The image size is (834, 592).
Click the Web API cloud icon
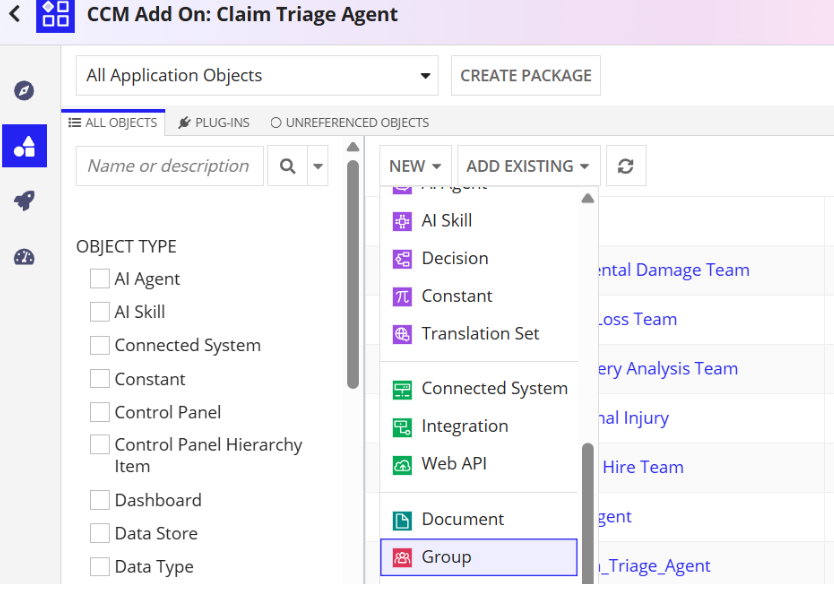(402, 465)
